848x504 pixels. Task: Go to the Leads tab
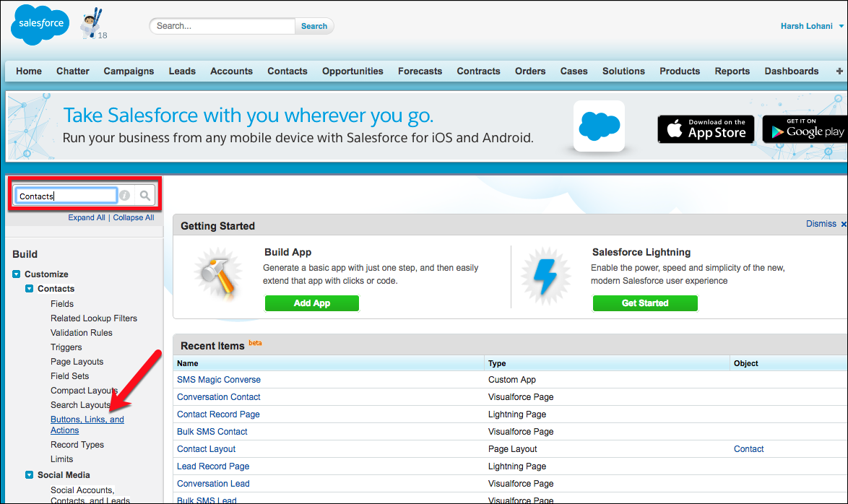tap(182, 71)
